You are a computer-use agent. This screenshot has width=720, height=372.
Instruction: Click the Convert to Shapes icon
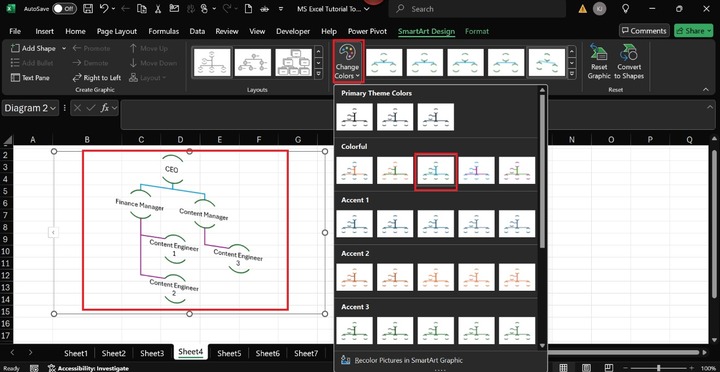629,53
